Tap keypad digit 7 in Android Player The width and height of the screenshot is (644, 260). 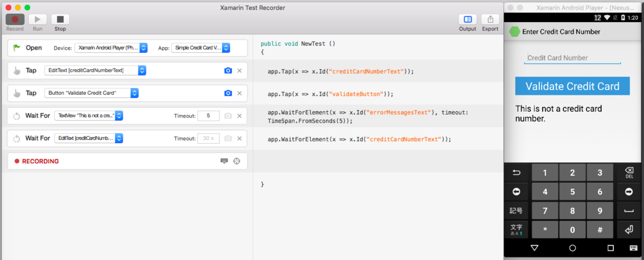point(545,211)
